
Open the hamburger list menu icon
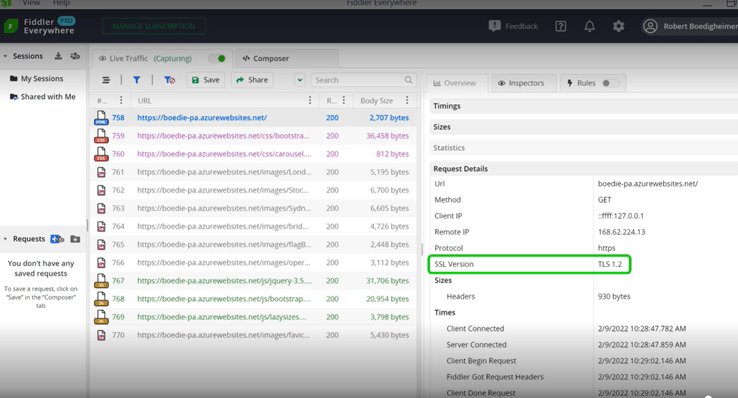click(x=106, y=80)
